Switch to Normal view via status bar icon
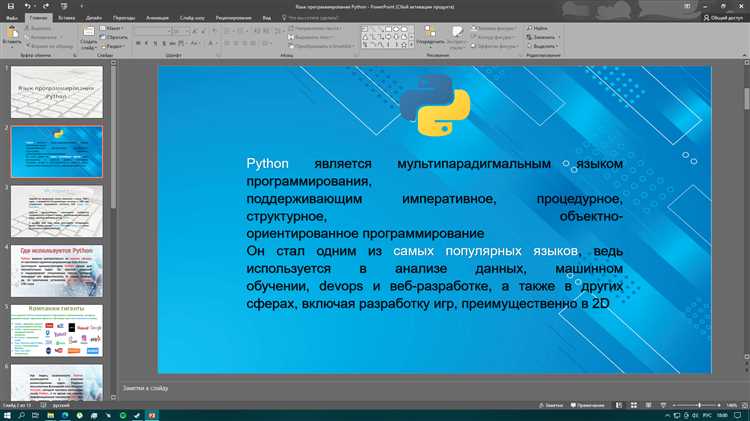750x421 pixels. click(619, 405)
